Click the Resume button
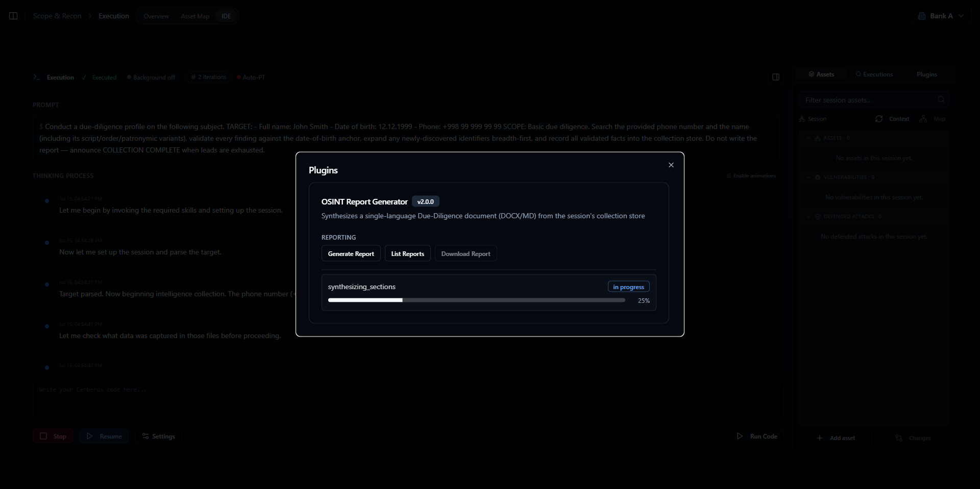Screen dimensions: 980x489 [x=104, y=436]
